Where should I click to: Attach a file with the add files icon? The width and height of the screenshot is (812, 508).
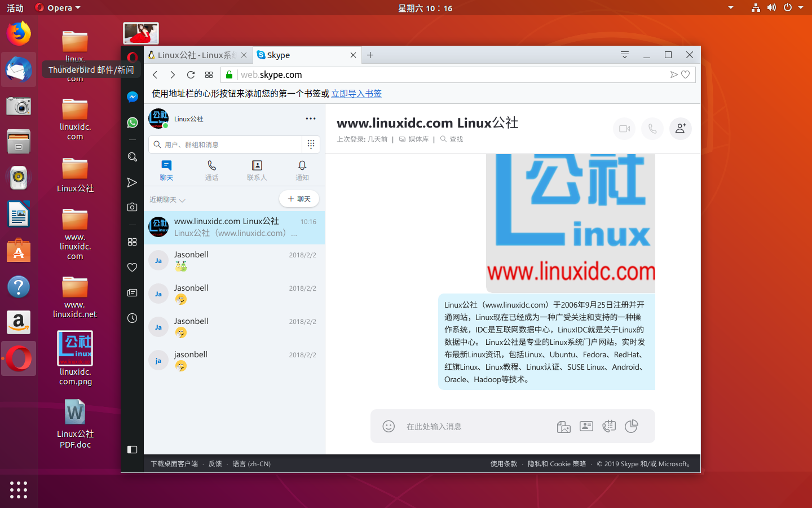[x=563, y=427]
